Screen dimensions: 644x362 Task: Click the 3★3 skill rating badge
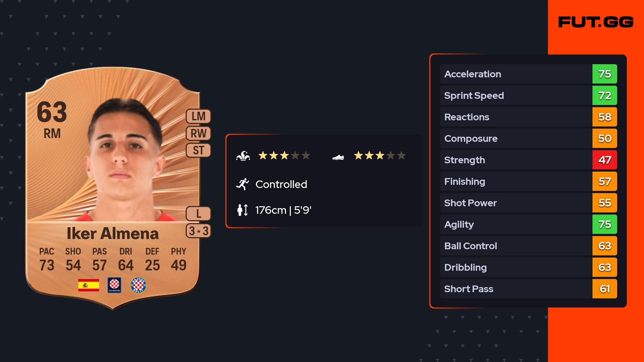[199, 231]
